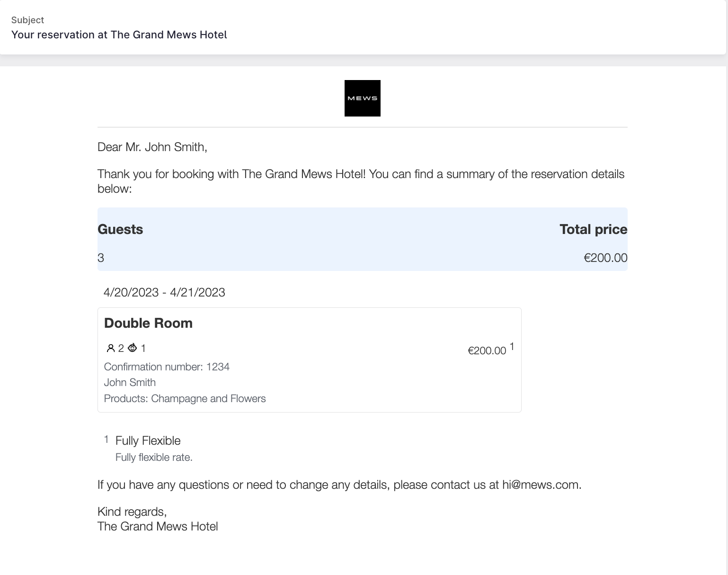Click the rate footnote superscript beside room price
The height and width of the screenshot is (575, 728).
512,347
